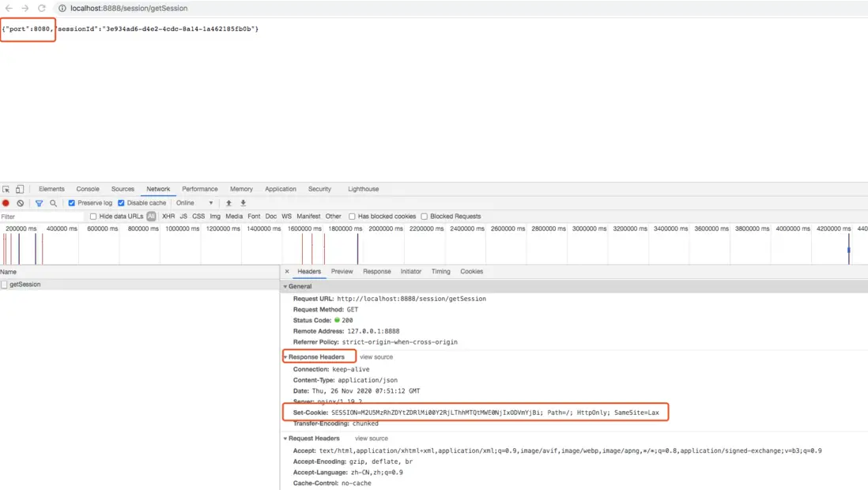This screenshot has height=490, width=868.
Task: Open the Performance panel tab
Action: pyautogui.click(x=200, y=189)
